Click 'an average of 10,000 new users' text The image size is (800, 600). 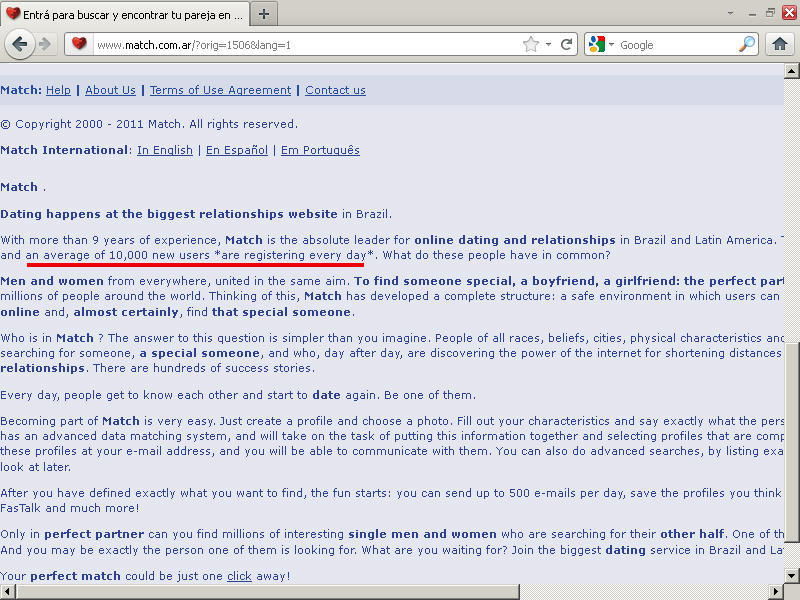pyautogui.click(x=118, y=255)
